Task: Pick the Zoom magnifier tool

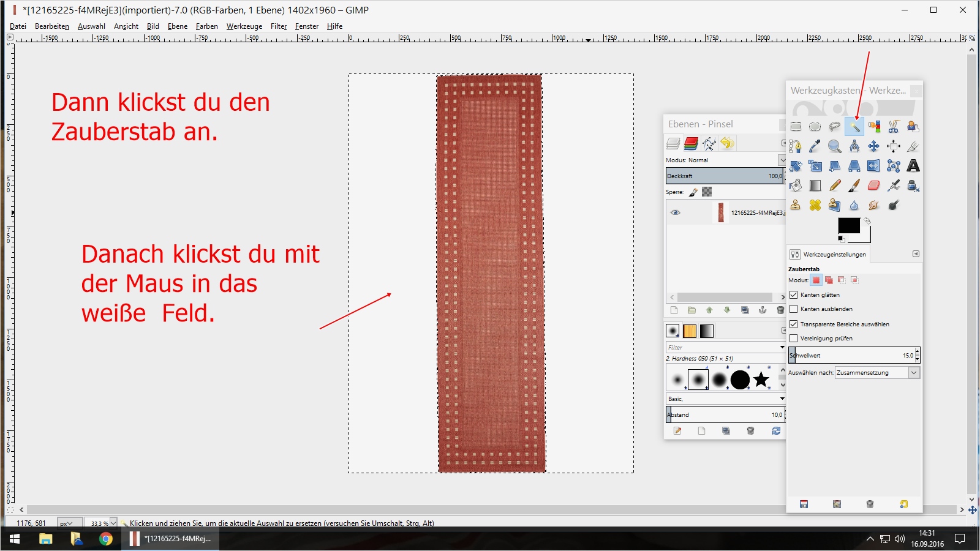Action: 834,146
